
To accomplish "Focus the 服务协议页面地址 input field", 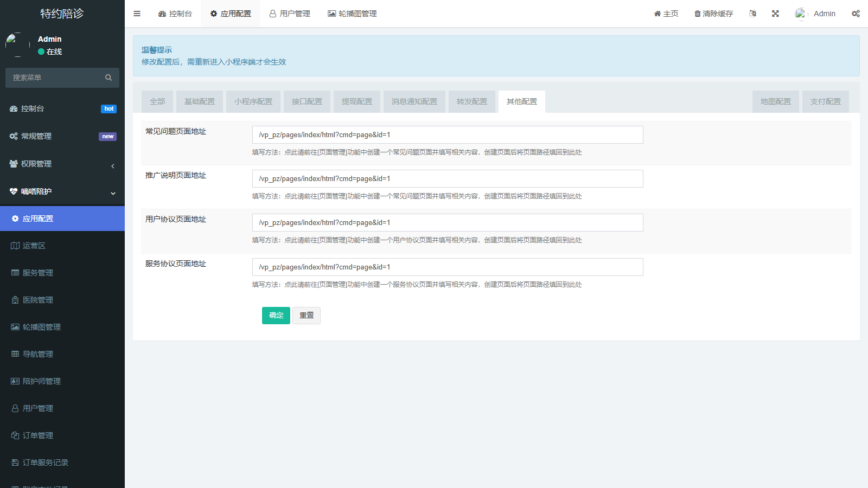I will (447, 267).
